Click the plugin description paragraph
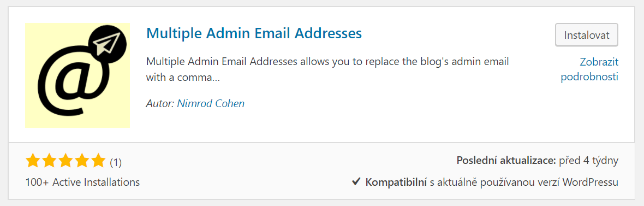Viewport: 644px width, 206px height. [x=327, y=69]
